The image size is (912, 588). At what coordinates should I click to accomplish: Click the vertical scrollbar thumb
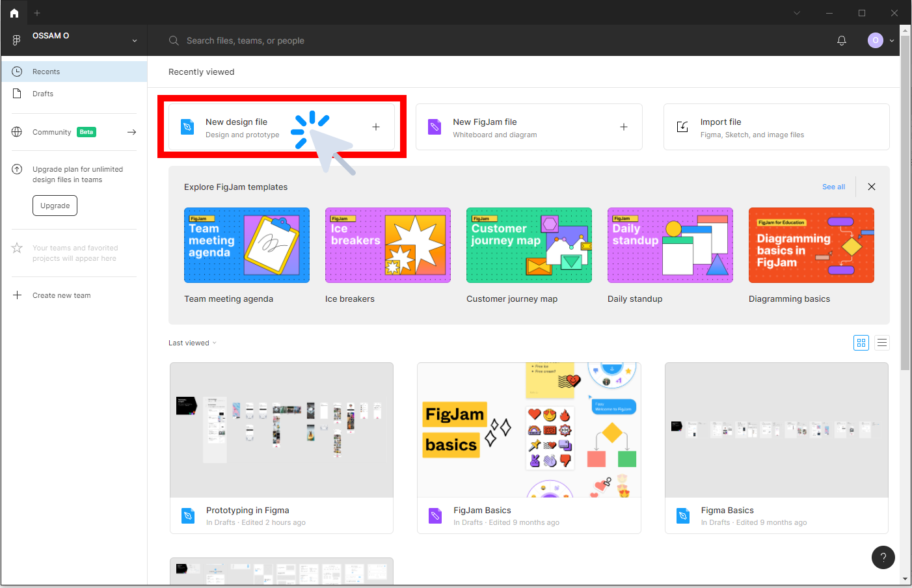tap(905, 203)
